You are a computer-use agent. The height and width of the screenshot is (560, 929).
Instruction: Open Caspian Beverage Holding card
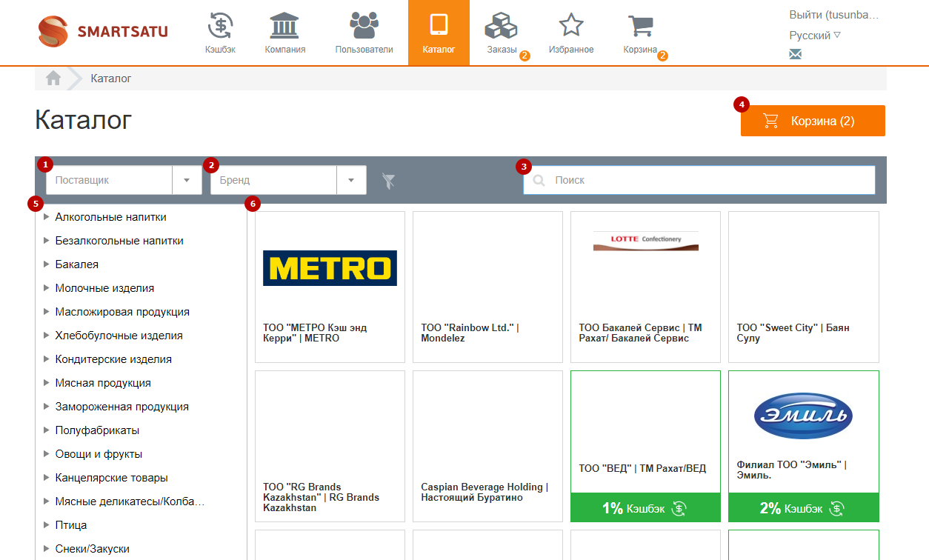click(487, 447)
